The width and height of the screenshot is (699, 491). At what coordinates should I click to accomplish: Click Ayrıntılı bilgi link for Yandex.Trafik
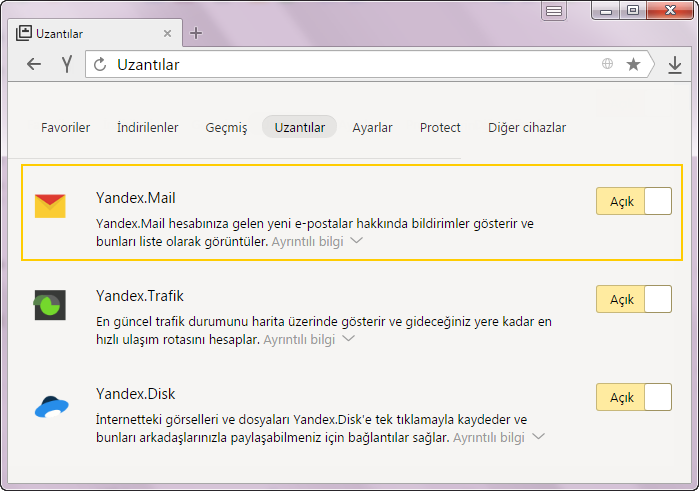[x=299, y=340]
